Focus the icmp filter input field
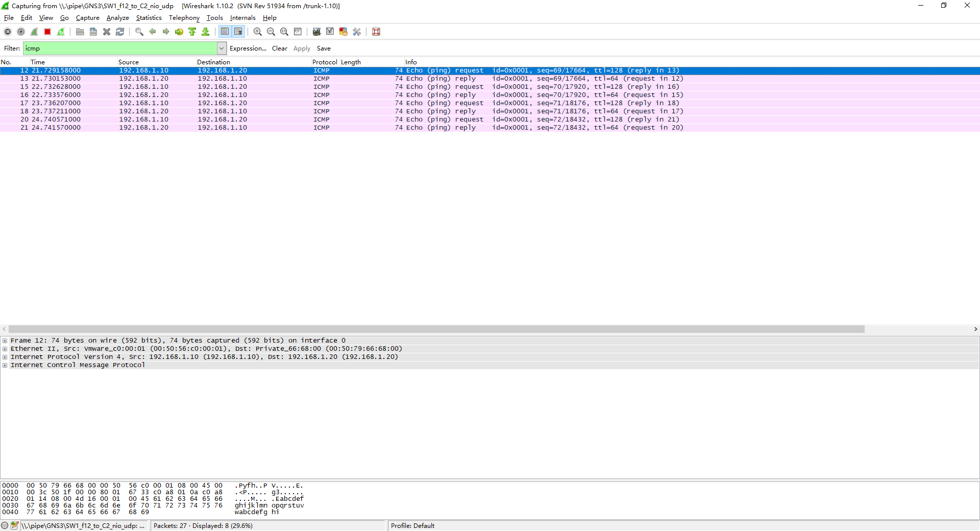 pos(120,49)
